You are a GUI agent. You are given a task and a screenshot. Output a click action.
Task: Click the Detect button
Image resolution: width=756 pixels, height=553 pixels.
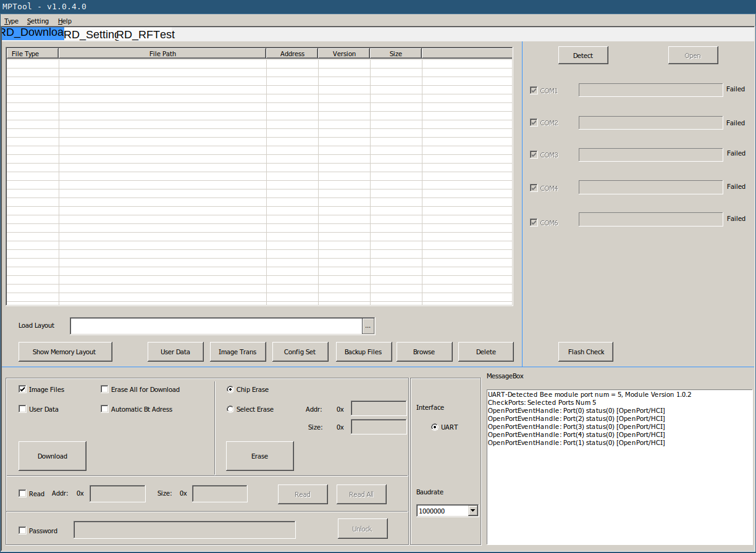coord(583,56)
